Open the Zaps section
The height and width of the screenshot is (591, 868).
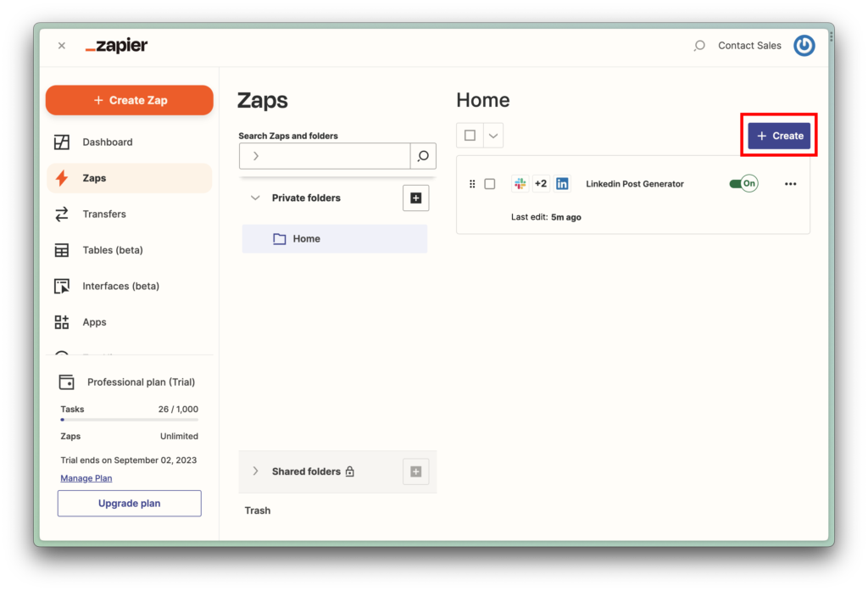coord(130,178)
